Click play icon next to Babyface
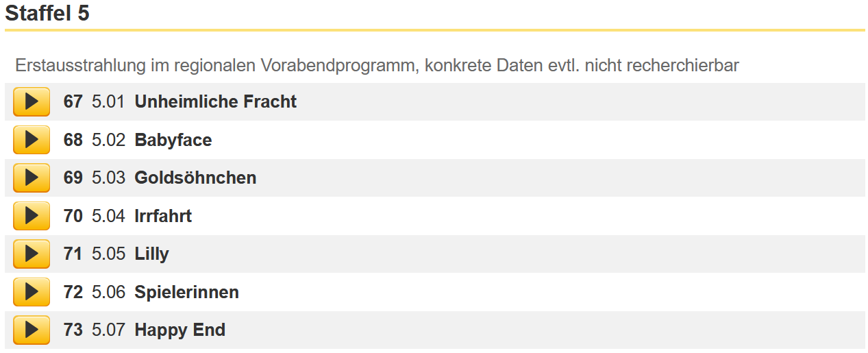 pyautogui.click(x=32, y=140)
